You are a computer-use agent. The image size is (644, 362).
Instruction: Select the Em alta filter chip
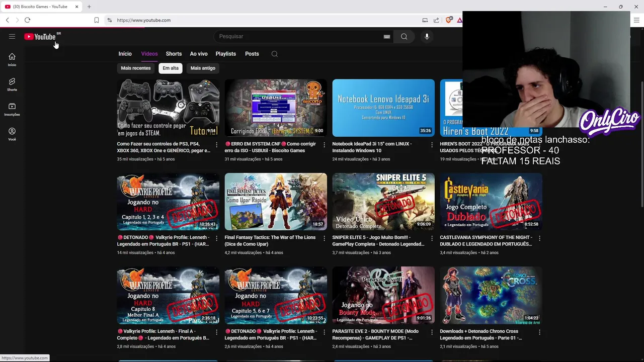171,68
